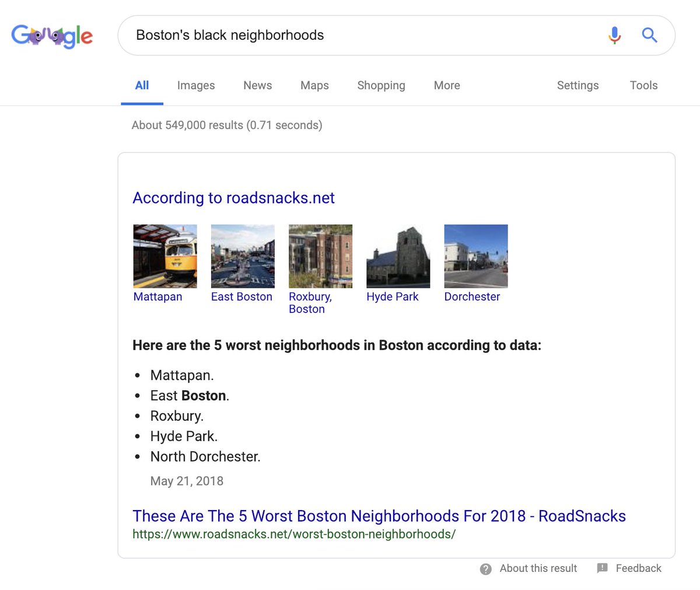Screen dimensions: 700x590
Task: Click the Dorchester street thumbnail
Action: point(476,256)
